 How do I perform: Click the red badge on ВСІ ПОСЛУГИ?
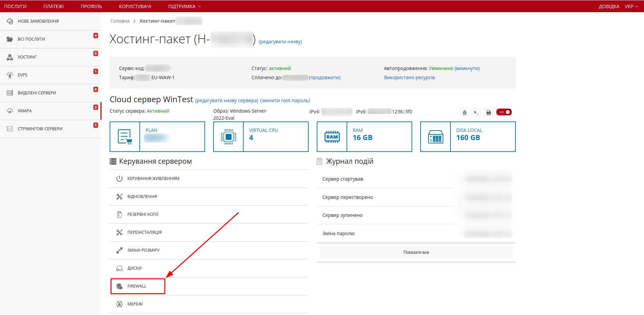pyautogui.click(x=96, y=36)
